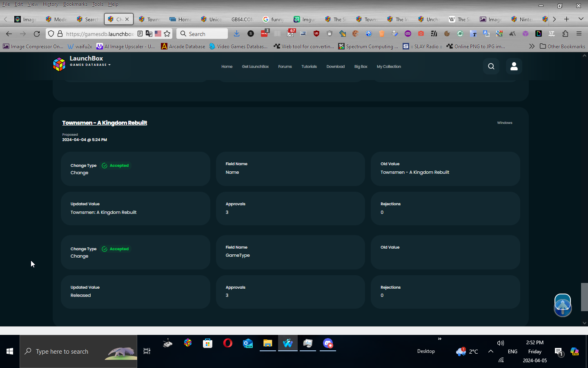Toggle reader view in the address bar
This screenshot has height=368, width=588.
140,34
